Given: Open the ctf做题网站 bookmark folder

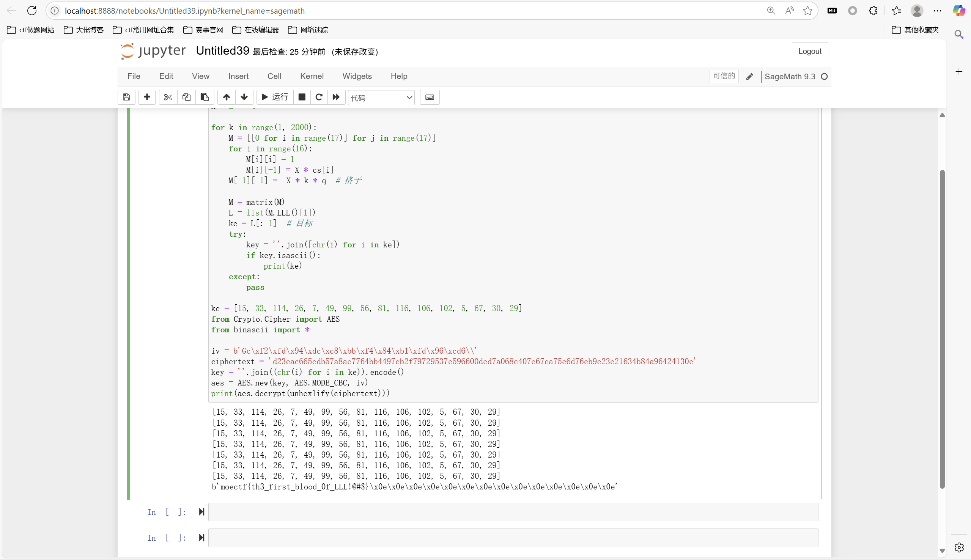Looking at the screenshot, I should [x=31, y=30].
